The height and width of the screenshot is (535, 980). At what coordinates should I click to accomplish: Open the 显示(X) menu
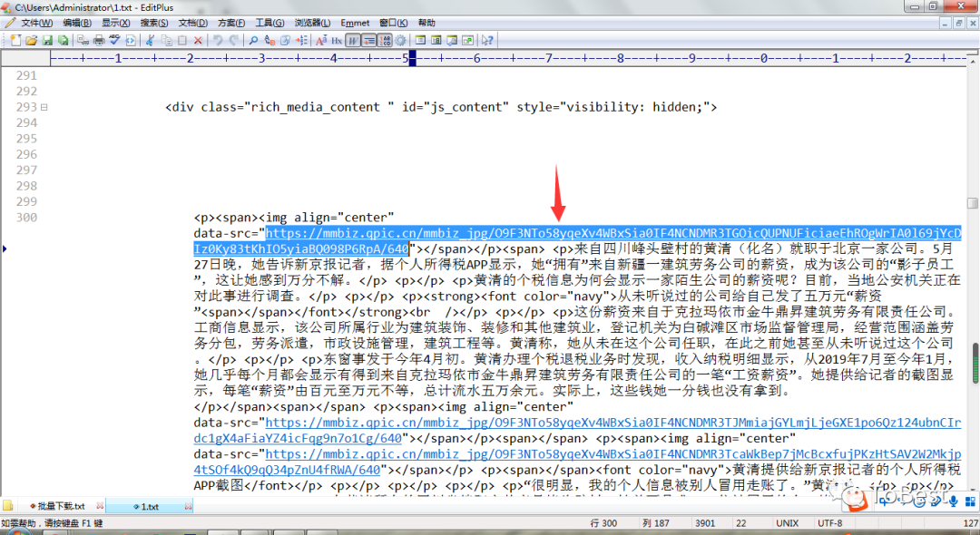[x=115, y=23]
